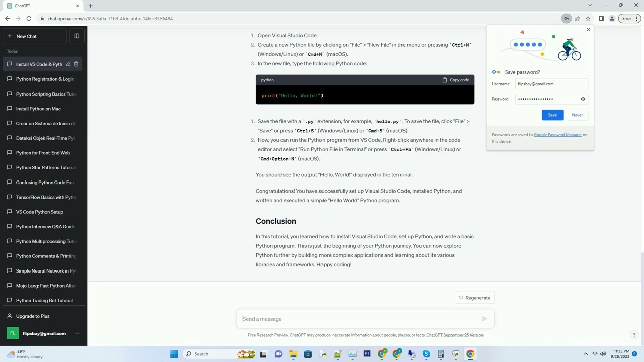Viewport: 644px width, 362px height.
Task: Open the taskbar clock and calendar
Action: coord(621,354)
